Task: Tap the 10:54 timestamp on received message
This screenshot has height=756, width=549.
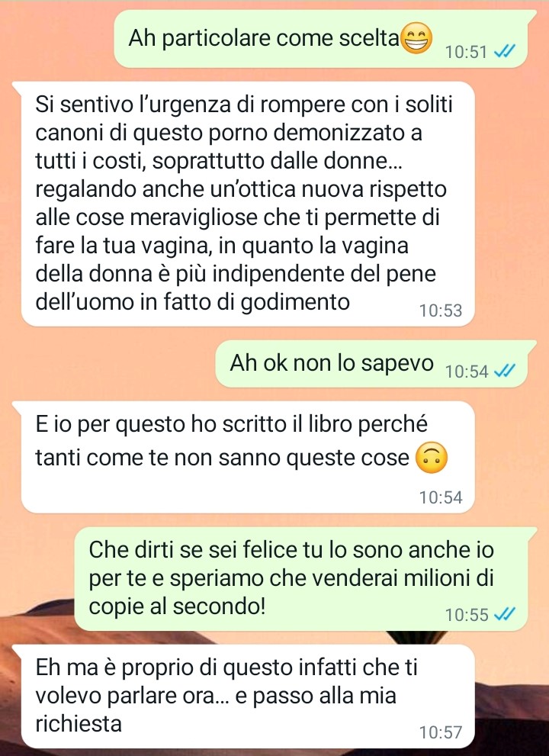Action: 441,497
